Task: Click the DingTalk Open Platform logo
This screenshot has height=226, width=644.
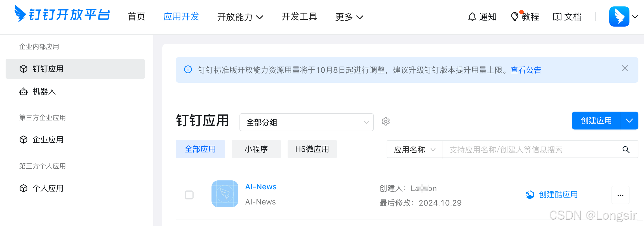Action: pyautogui.click(x=62, y=14)
